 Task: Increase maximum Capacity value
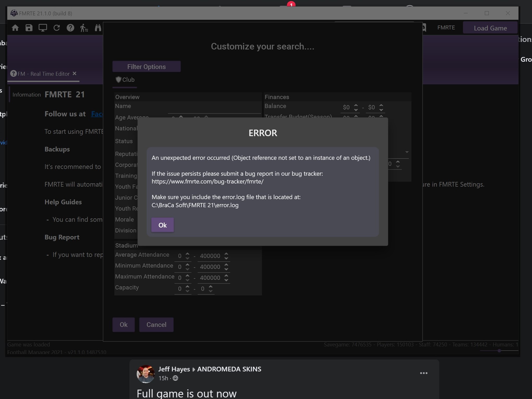pyautogui.click(x=211, y=287)
